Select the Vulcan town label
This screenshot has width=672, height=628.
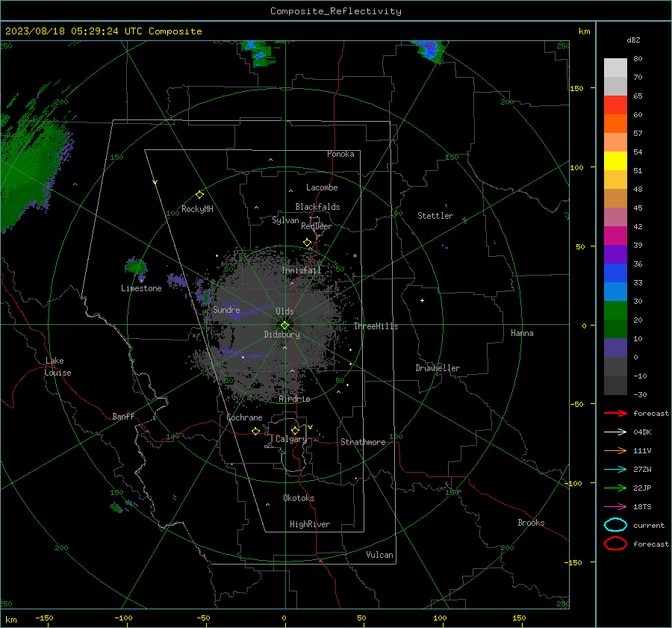[379, 555]
